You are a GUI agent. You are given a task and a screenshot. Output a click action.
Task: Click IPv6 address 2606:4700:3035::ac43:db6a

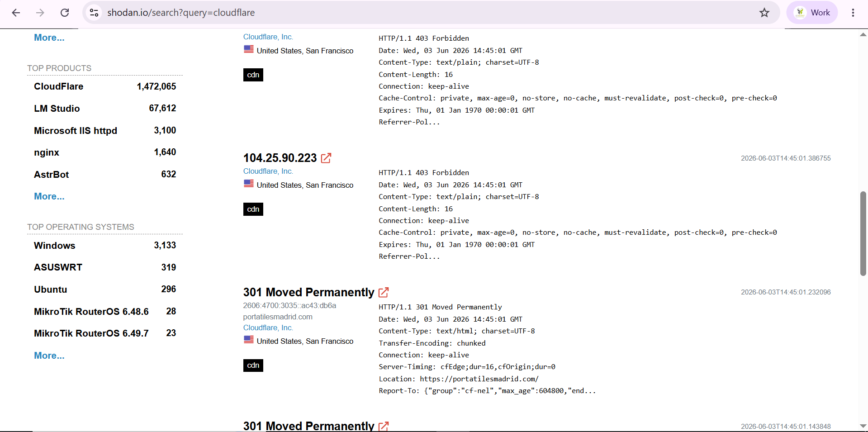pyautogui.click(x=289, y=305)
